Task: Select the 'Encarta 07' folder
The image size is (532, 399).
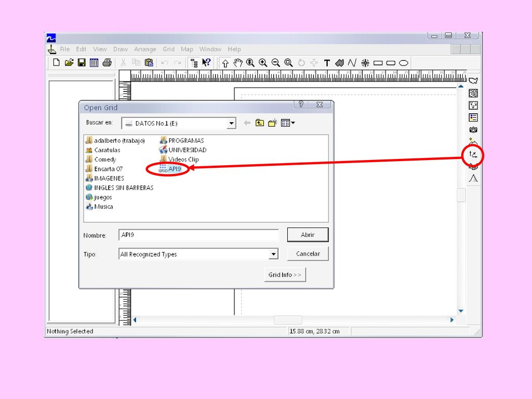Action: coord(104,169)
